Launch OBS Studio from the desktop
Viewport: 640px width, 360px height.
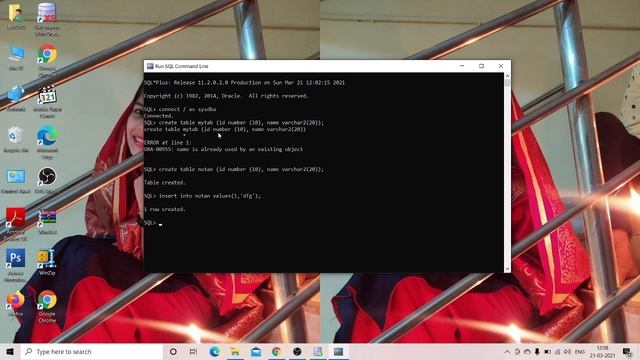47,181
